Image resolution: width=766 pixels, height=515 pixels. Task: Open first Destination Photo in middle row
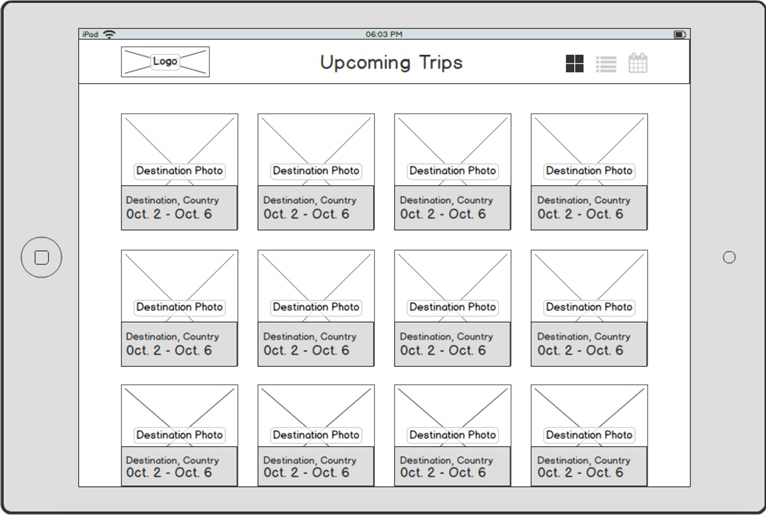[x=180, y=286]
